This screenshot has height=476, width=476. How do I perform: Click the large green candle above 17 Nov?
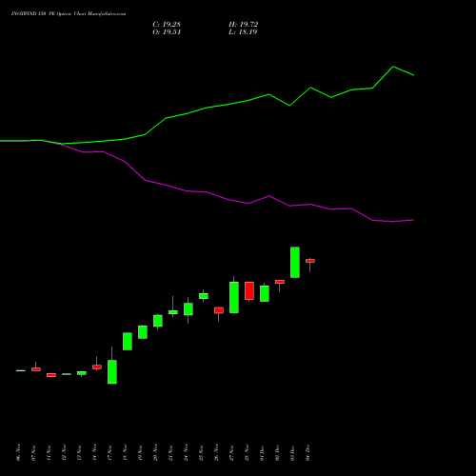[112, 372]
